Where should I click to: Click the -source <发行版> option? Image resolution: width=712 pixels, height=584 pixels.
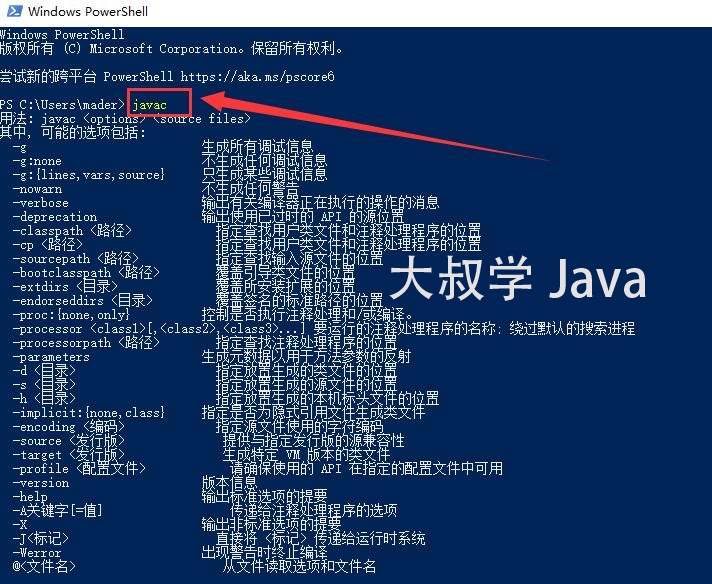coord(69,440)
